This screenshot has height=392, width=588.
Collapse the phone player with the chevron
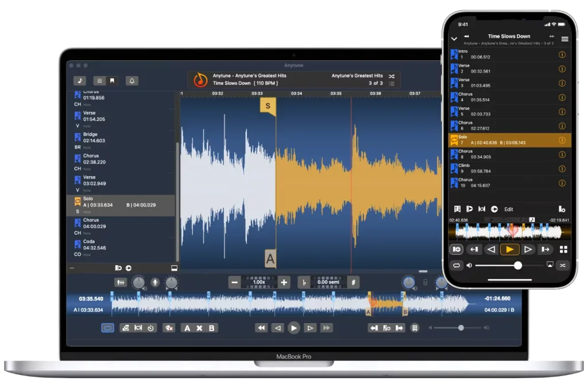point(454,38)
